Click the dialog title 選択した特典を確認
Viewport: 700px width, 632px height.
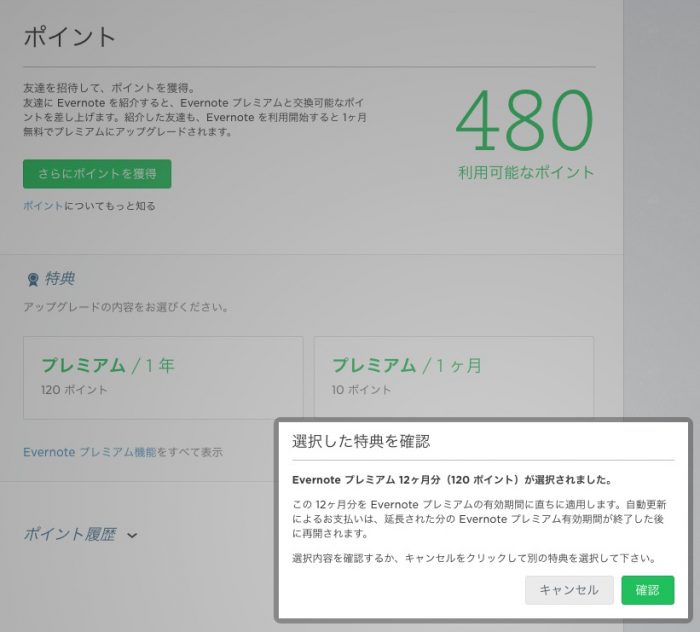pos(361,441)
